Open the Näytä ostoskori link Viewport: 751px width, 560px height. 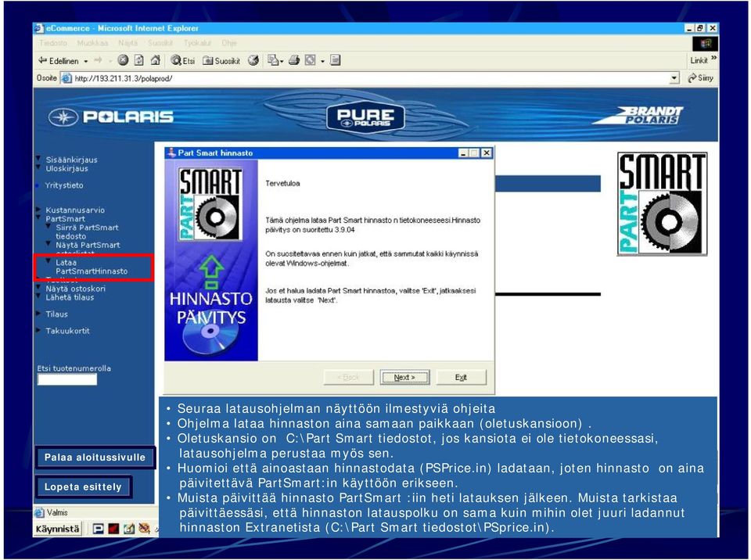click(x=75, y=289)
